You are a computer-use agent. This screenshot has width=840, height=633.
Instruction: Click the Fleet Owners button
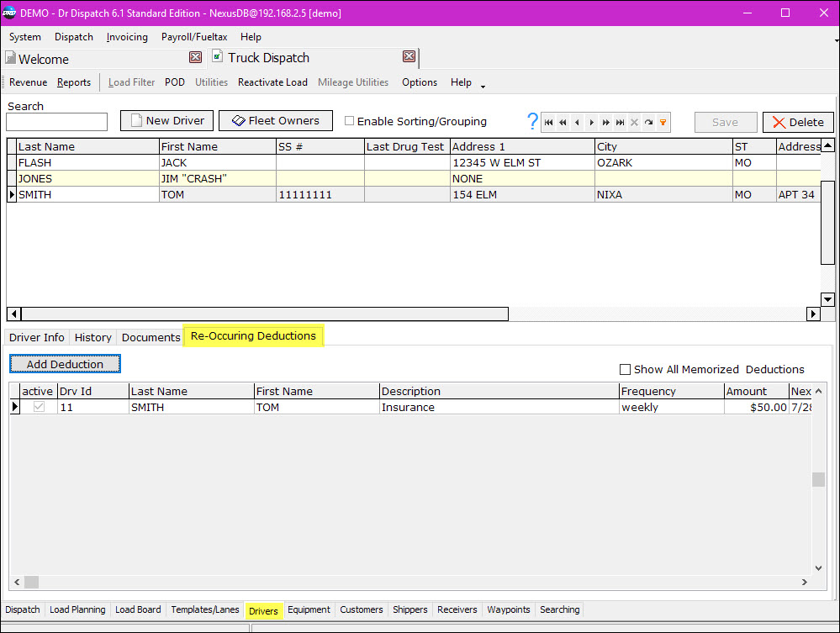(275, 120)
